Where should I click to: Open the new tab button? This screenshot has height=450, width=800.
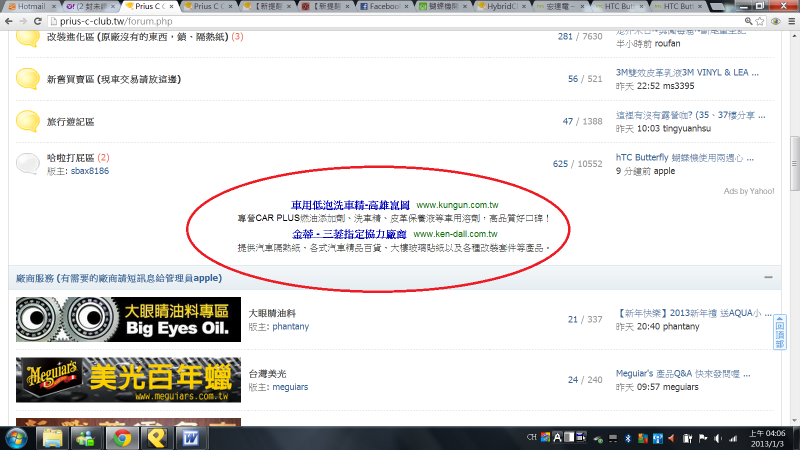click(717, 6)
